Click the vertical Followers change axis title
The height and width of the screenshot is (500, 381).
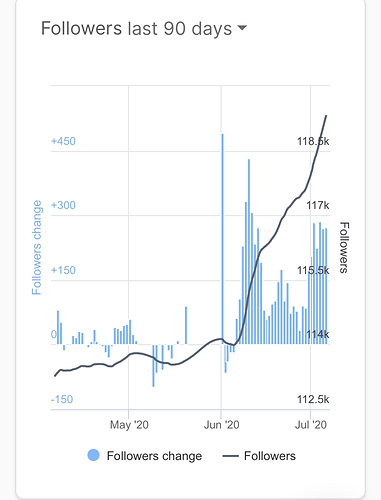pyautogui.click(x=37, y=247)
